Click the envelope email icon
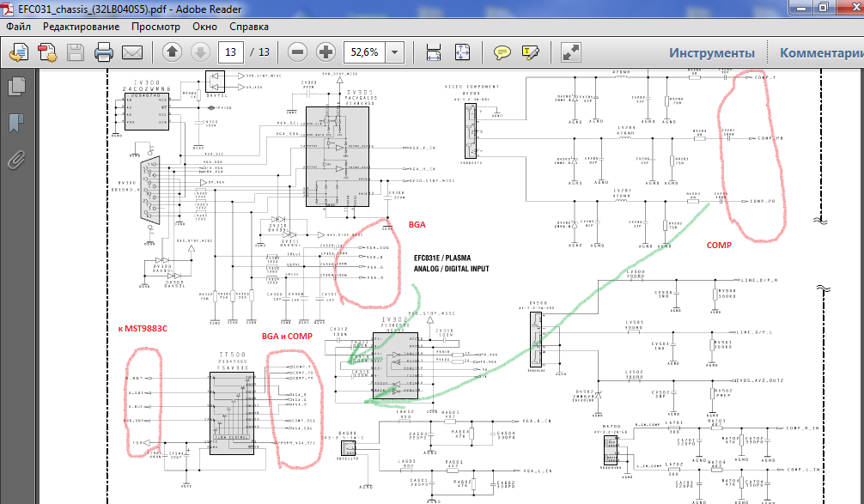Viewport: 864px width, 504px height. click(x=132, y=52)
